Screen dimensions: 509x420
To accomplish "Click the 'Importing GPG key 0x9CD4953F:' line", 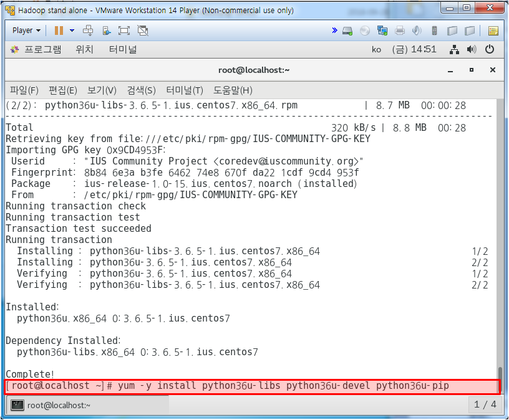I will click(x=85, y=150).
